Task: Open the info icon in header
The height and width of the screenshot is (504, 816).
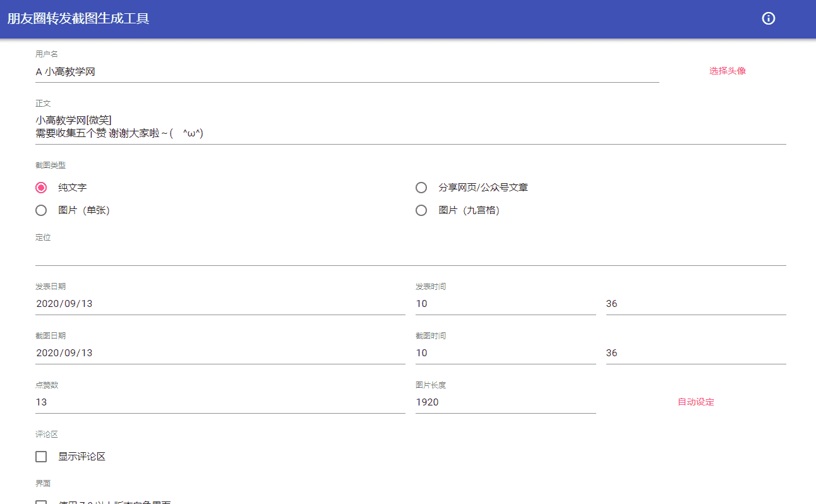Action: pos(768,18)
